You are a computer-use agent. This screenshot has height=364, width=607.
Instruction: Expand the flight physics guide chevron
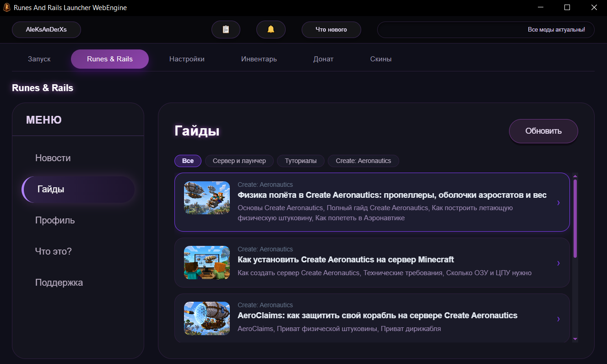pyautogui.click(x=558, y=203)
